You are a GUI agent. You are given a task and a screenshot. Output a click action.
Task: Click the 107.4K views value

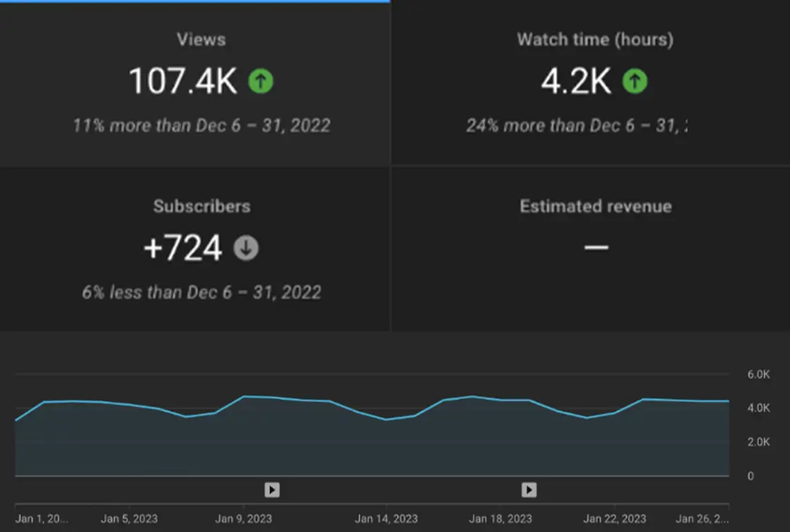(183, 82)
